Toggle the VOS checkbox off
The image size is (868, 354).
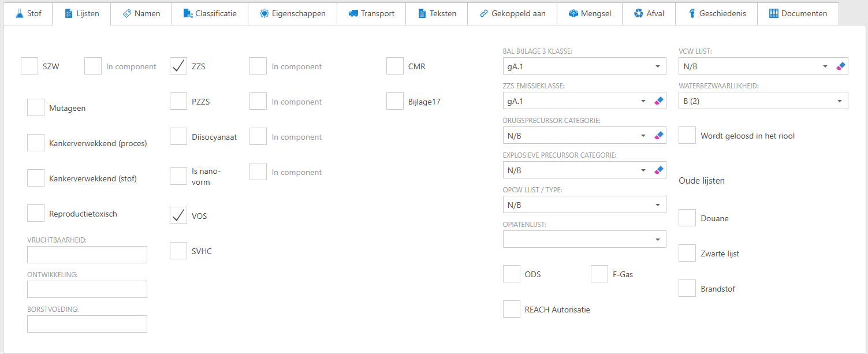(x=178, y=215)
